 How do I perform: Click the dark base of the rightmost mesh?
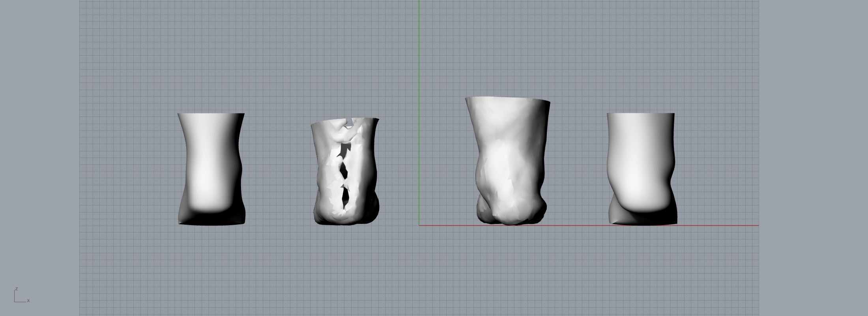[647, 218]
